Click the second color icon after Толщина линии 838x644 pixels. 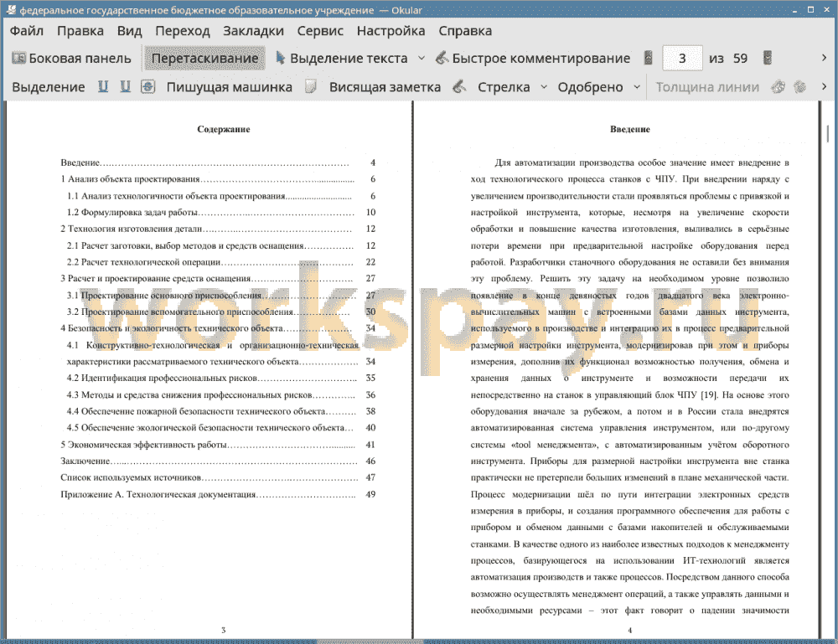coord(799,86)
